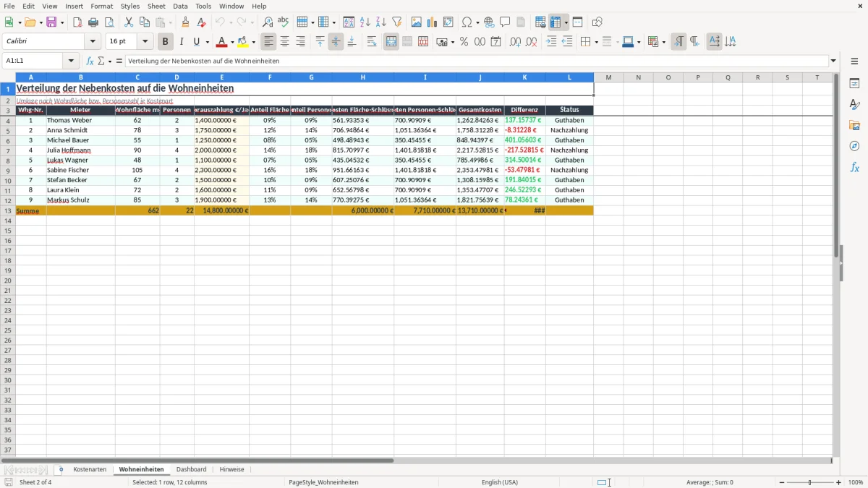The width and height of the screenshot is (868, 488).
Task: Insert a hyperlink
Action: 489,22
